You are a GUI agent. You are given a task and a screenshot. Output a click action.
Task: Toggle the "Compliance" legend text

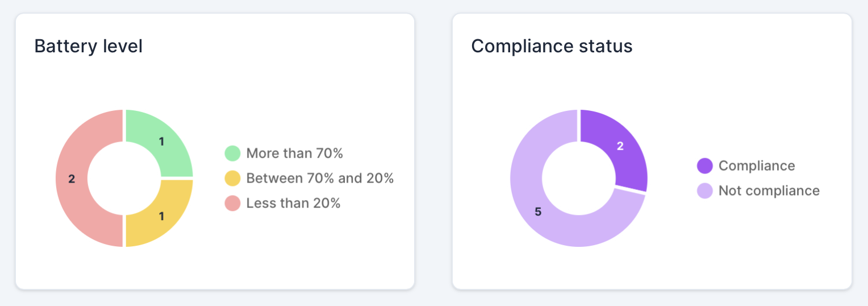click(x=757, y=166)
